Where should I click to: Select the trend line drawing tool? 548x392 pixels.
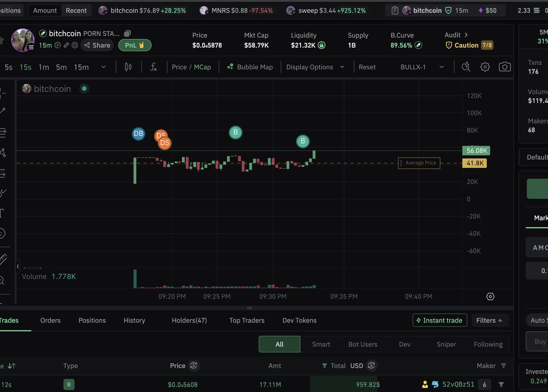pos(2,111)
